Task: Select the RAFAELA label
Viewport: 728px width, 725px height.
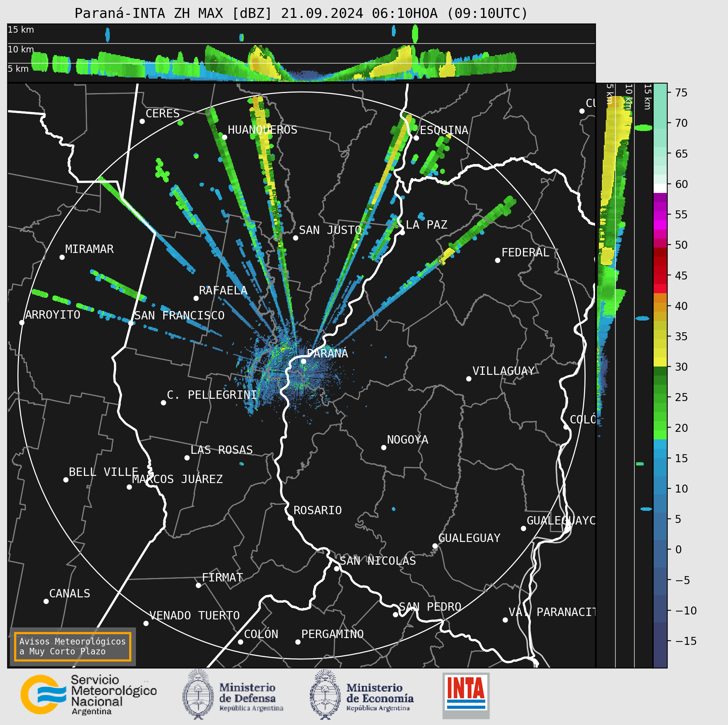Action: pos(223,291)
